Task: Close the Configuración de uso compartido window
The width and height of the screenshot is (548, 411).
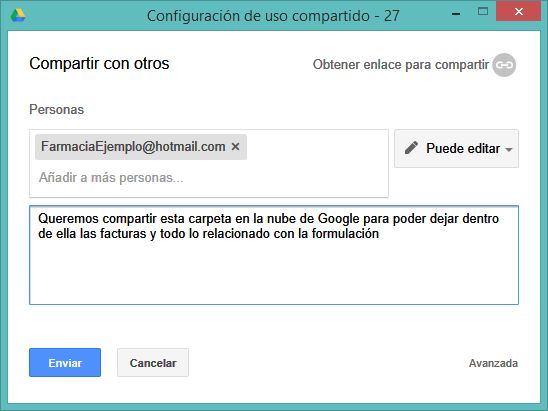Action: [x=519, y=12]
